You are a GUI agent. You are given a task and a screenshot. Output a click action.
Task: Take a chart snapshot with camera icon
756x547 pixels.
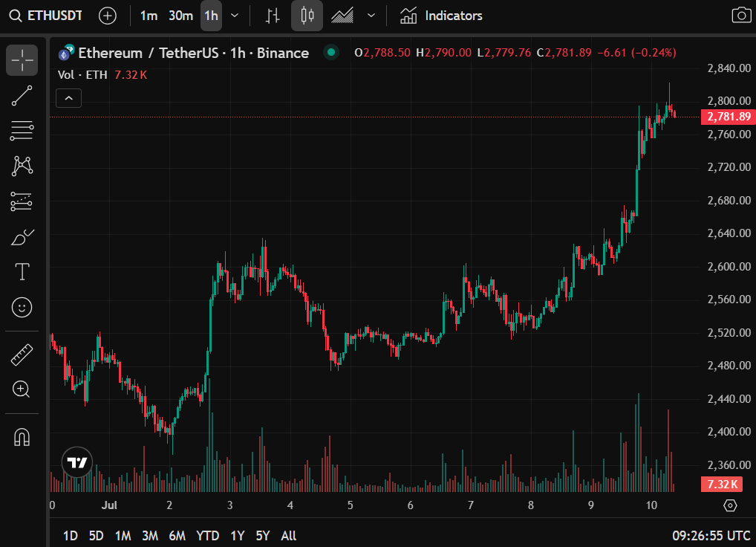point(740,16)
